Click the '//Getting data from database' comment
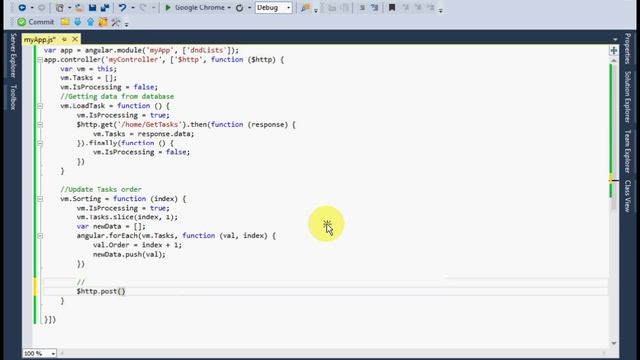The image size is (640, 360). [117, 96]
